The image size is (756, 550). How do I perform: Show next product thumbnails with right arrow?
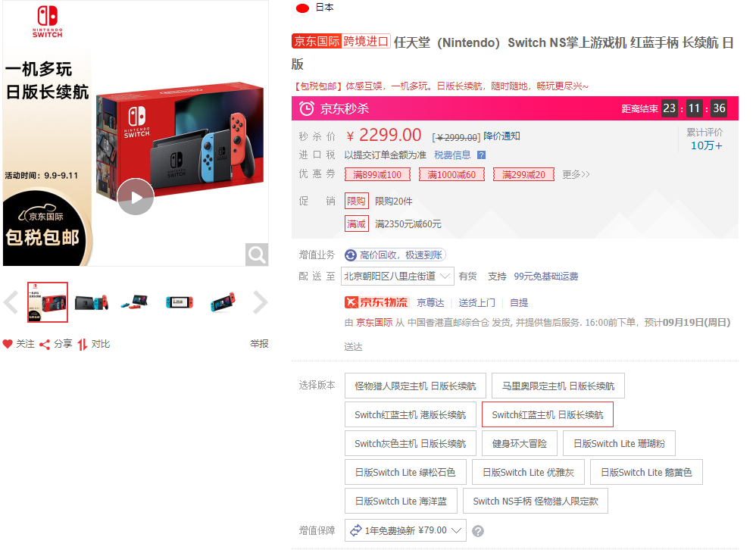tap(260, 302)
